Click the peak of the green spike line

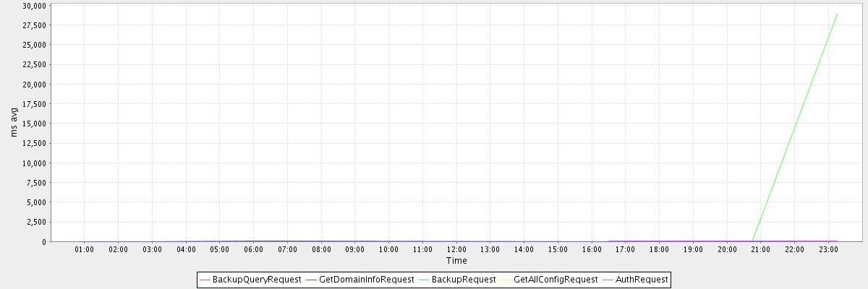[x=837, y=14]
